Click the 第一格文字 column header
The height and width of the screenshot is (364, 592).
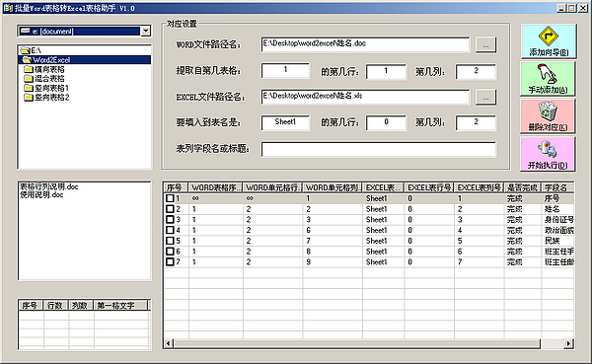tap(120, 305)
